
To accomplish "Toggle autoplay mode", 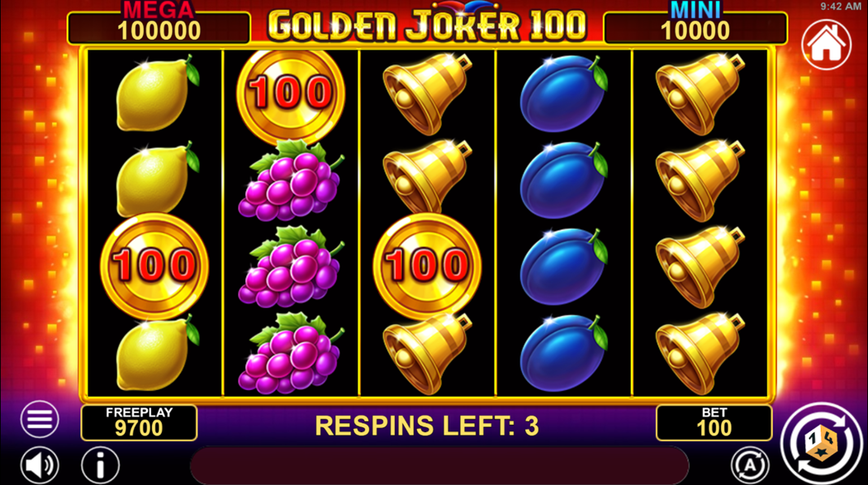I will pos(750,465).
